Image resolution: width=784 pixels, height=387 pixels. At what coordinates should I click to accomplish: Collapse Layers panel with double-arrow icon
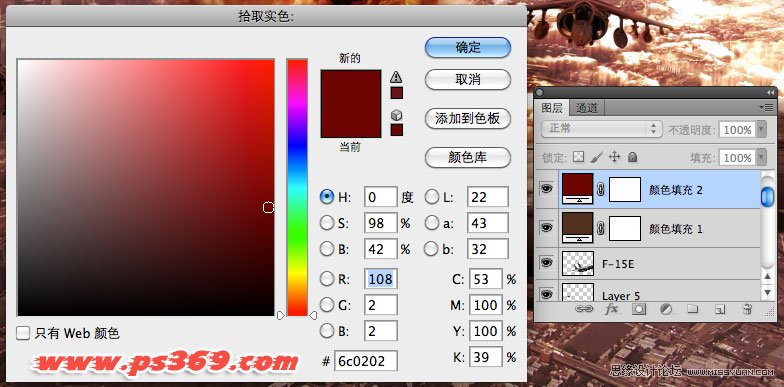770,93
